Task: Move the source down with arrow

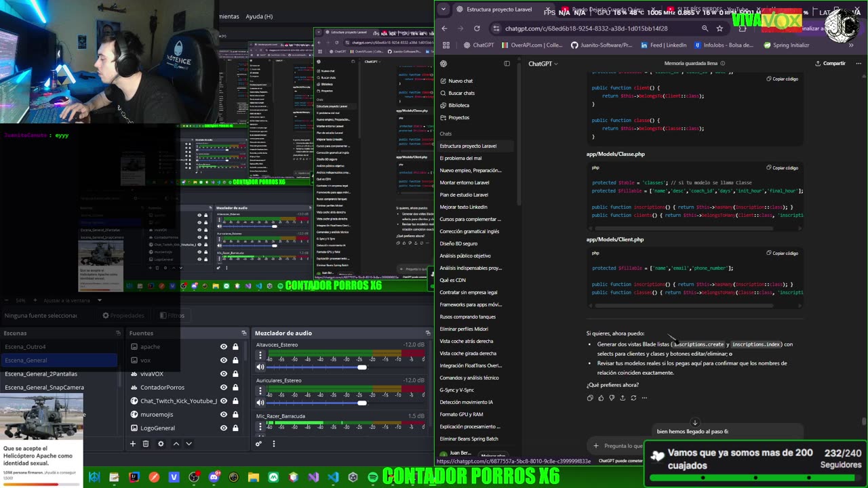Action: coord(189,444)
